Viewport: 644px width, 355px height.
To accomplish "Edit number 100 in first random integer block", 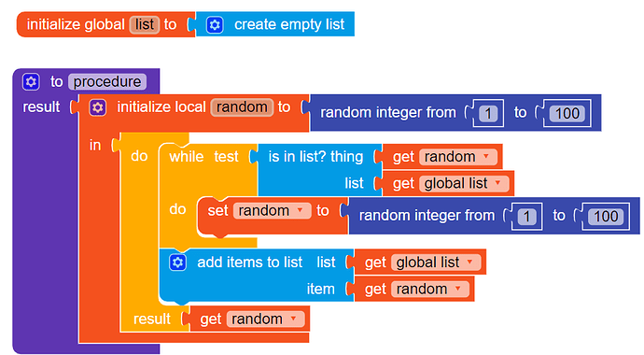I will click(567, 113).
